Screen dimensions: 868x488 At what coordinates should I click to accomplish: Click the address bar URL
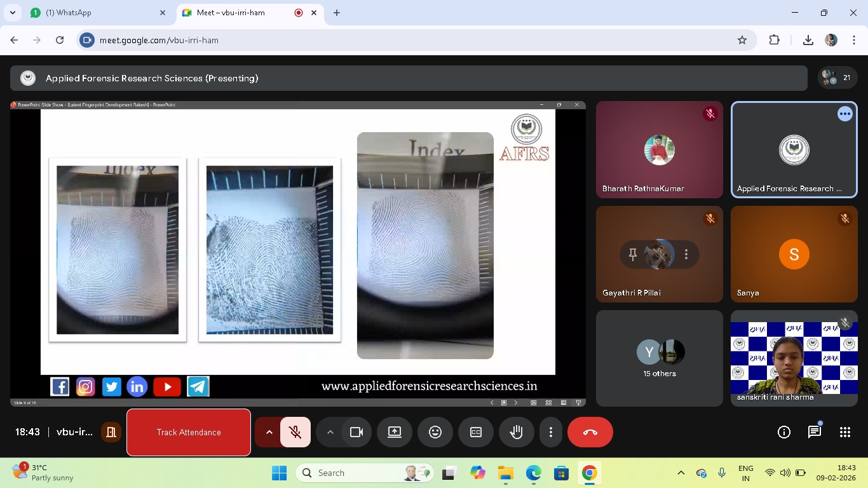click(x=159, y=40)
